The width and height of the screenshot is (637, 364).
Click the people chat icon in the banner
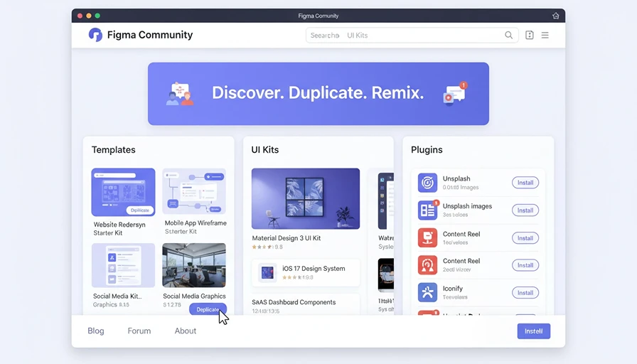180,94
